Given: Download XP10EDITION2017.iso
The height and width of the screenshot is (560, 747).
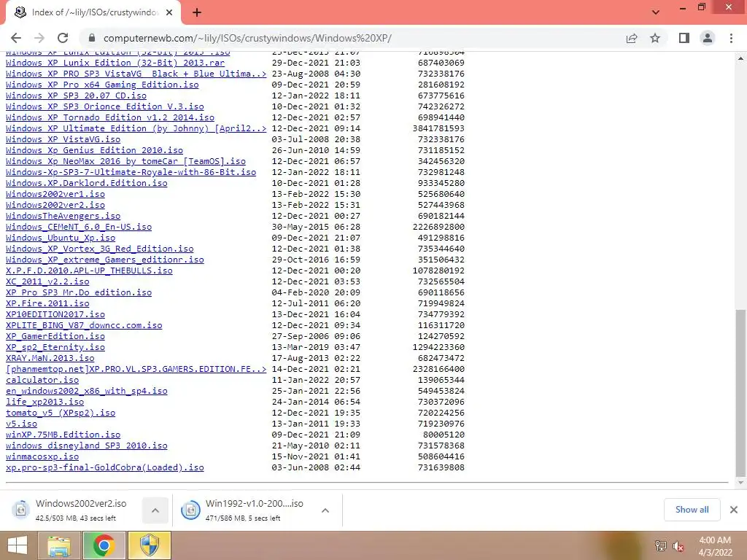Looking at the screenshot, I should pyautogui.click(x=55, y=315).
